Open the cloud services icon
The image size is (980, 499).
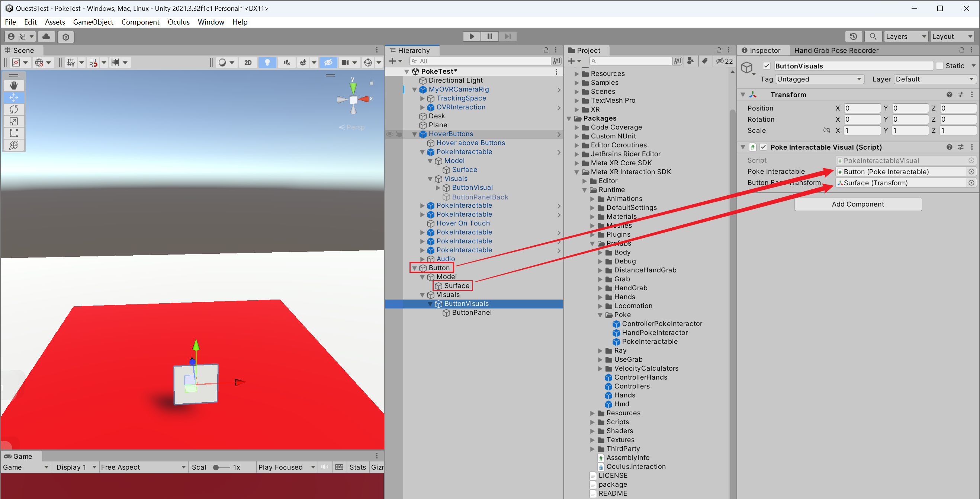(x=46, y=36)
